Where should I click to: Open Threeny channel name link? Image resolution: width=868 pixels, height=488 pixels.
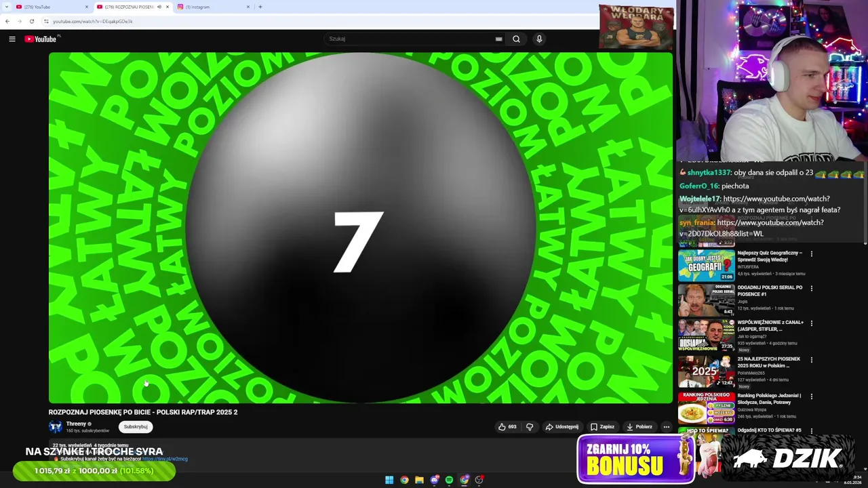[76, 424]
